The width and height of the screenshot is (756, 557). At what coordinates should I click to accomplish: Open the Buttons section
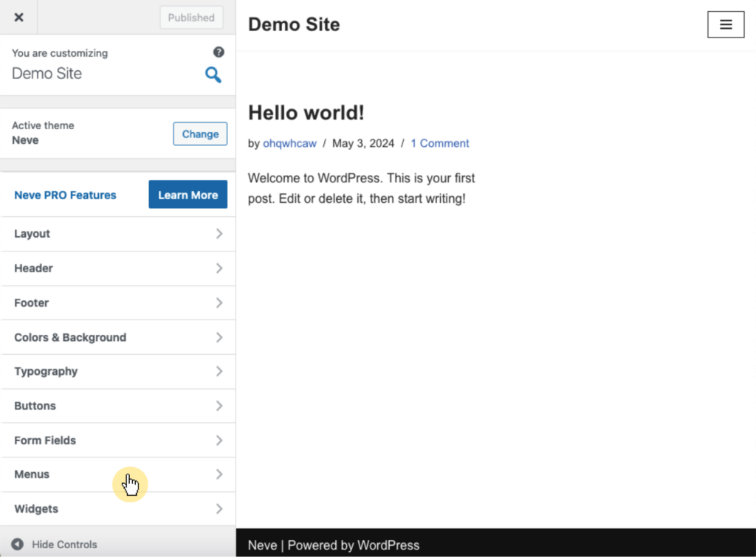coord(118,406)
